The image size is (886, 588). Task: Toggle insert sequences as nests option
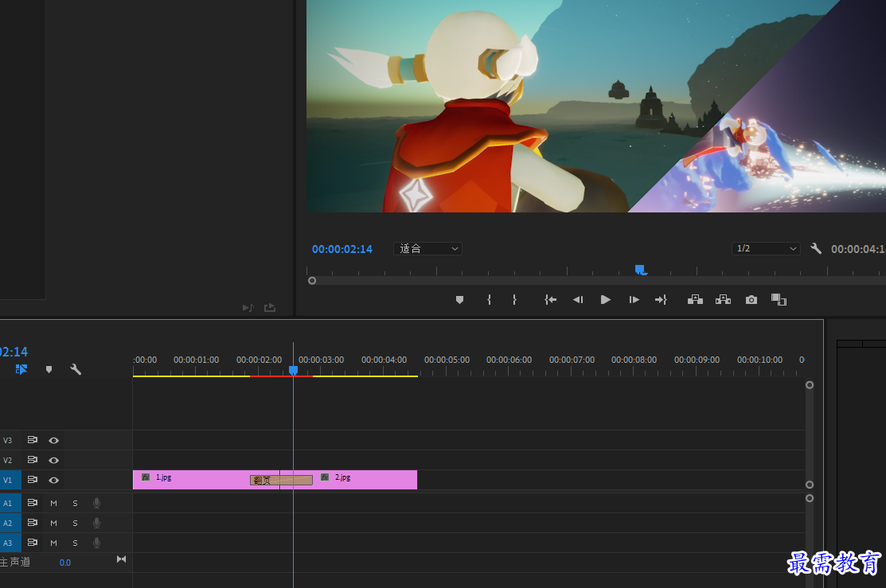click(x=21, y=369)
